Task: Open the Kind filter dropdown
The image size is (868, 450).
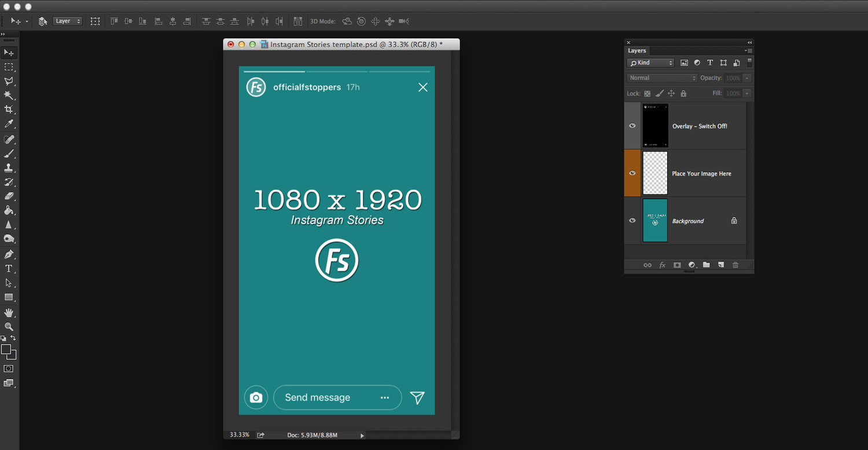Action: [x=650, y=63]
